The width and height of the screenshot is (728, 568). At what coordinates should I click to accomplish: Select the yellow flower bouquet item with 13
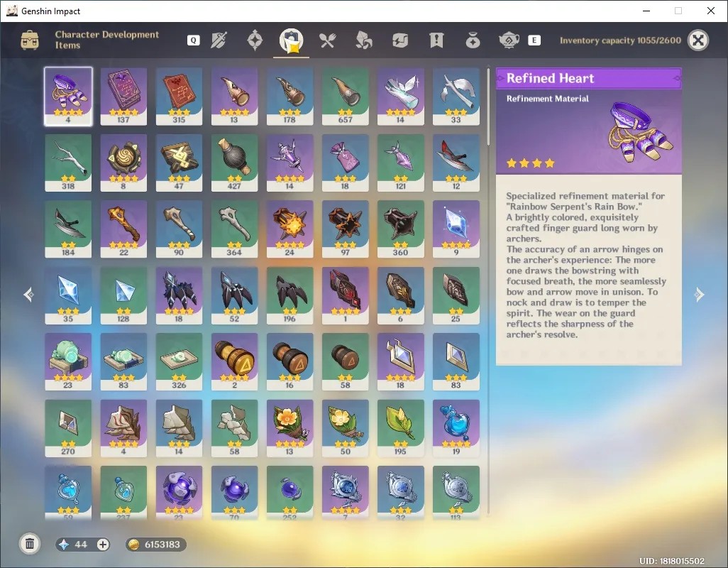289,428
